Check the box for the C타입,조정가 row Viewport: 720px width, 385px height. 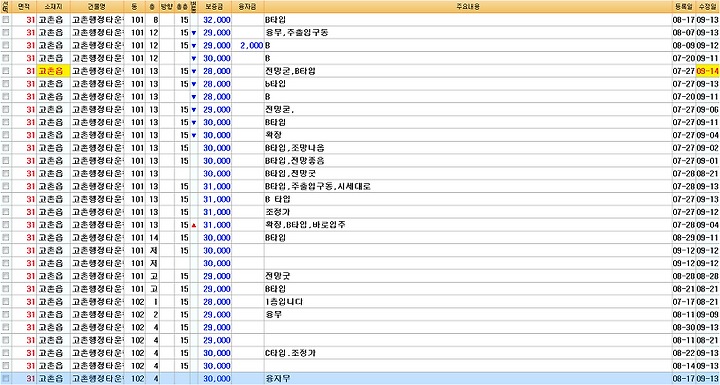click(6, 353)
